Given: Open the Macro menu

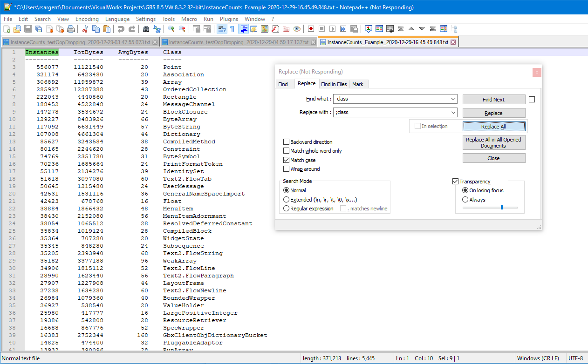Looking at the screenshot, I should [189, 19].
